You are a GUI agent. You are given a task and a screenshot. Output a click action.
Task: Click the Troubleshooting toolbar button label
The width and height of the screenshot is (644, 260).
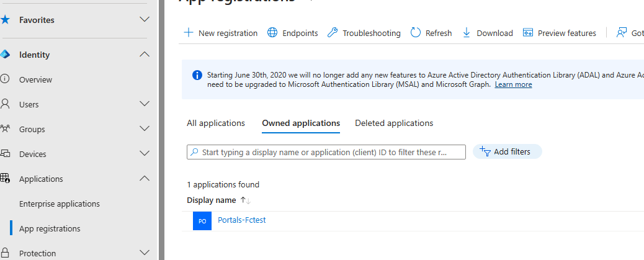tap(372, 34)
